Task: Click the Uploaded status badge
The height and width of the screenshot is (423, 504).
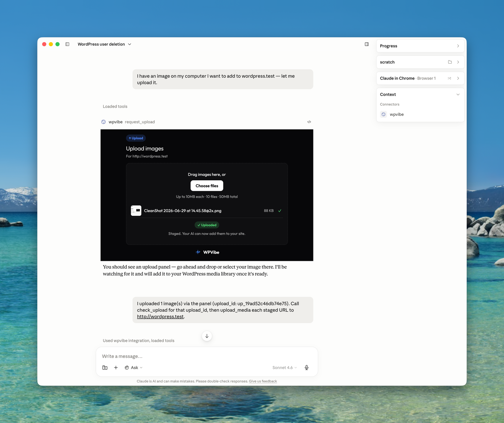Action: pyautogui.click(x=207, y=225)
